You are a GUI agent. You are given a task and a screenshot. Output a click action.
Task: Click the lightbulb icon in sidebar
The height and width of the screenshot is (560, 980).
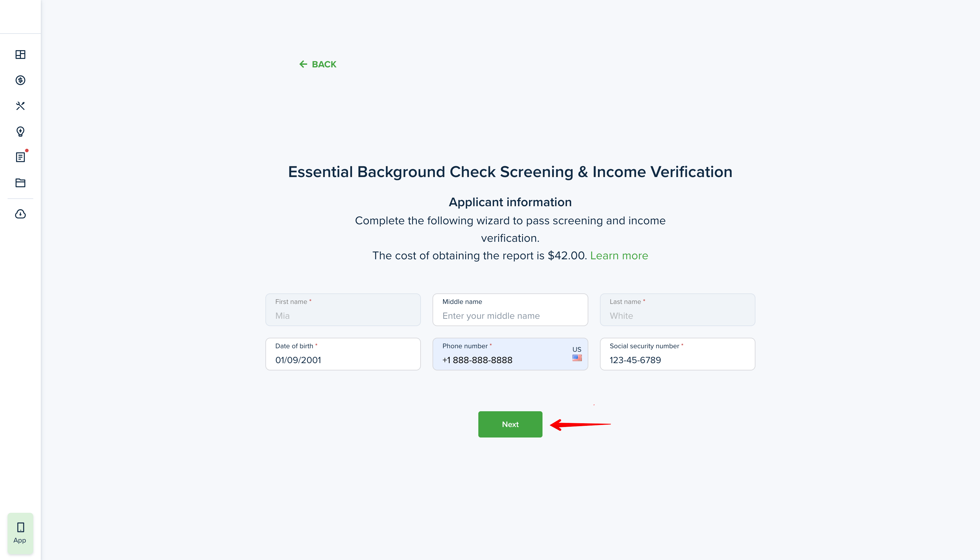[x=20, y=132]
